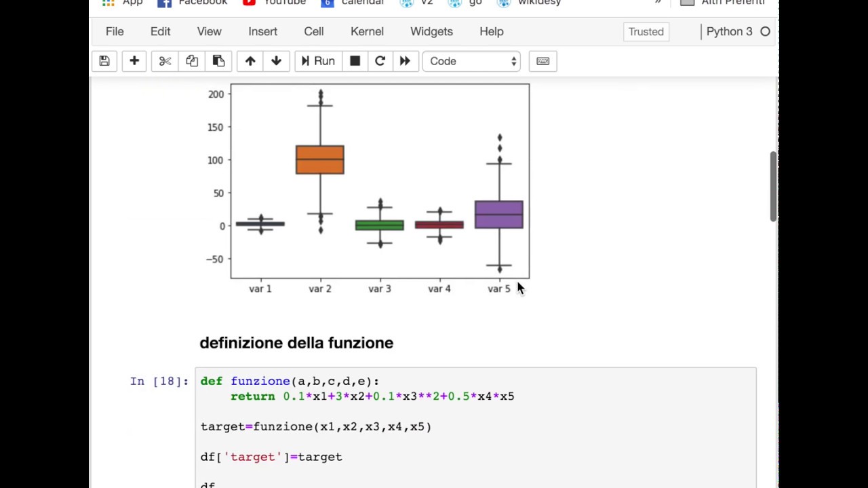Click the df['target']=target code line
The height and width of the screenshot is (488, 868).
click(x=271, y=457)
